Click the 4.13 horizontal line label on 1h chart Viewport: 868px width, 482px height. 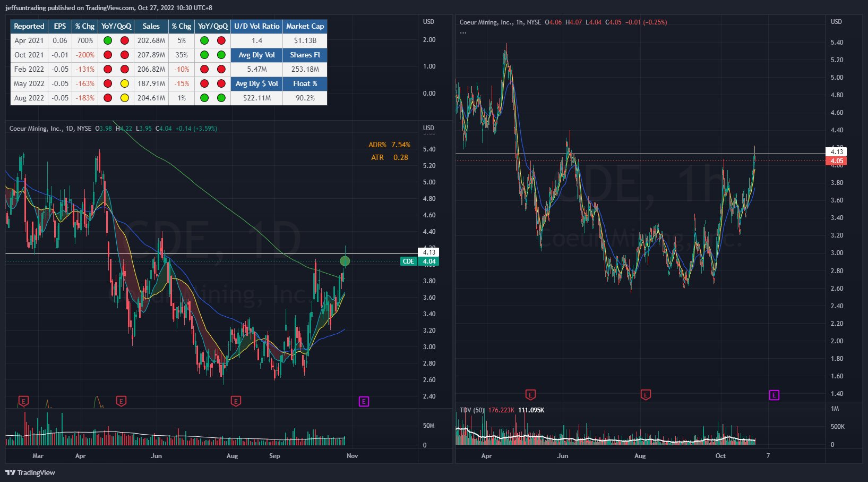836,151
